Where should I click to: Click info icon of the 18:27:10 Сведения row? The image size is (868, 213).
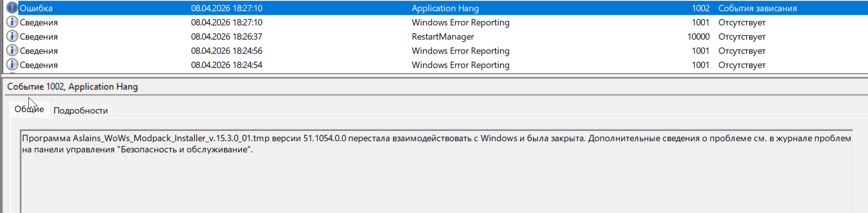point(12,22)
